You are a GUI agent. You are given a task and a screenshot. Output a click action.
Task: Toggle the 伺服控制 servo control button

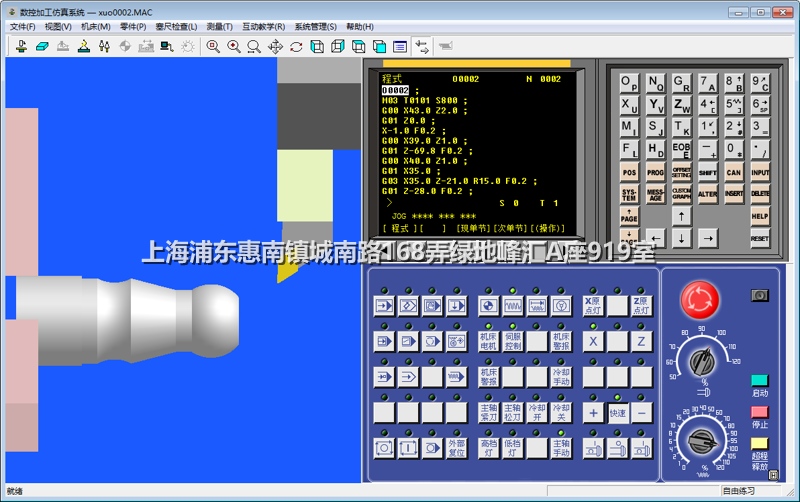pos(513,342)
